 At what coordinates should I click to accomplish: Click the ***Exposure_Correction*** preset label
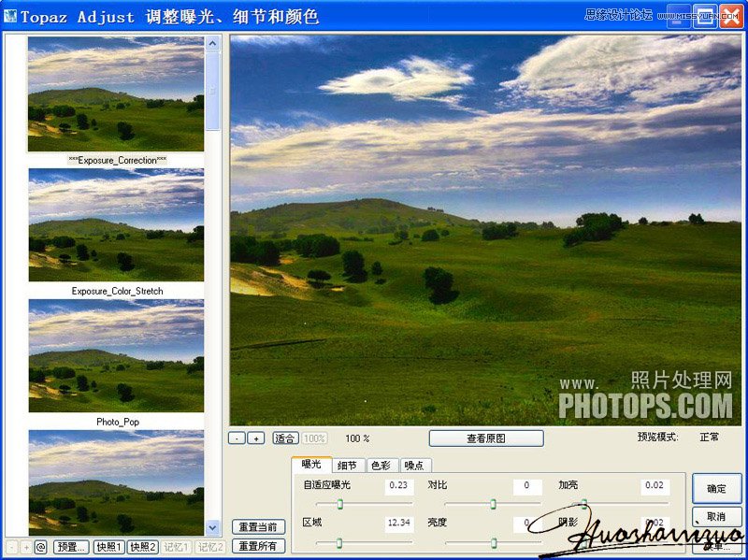118,160
